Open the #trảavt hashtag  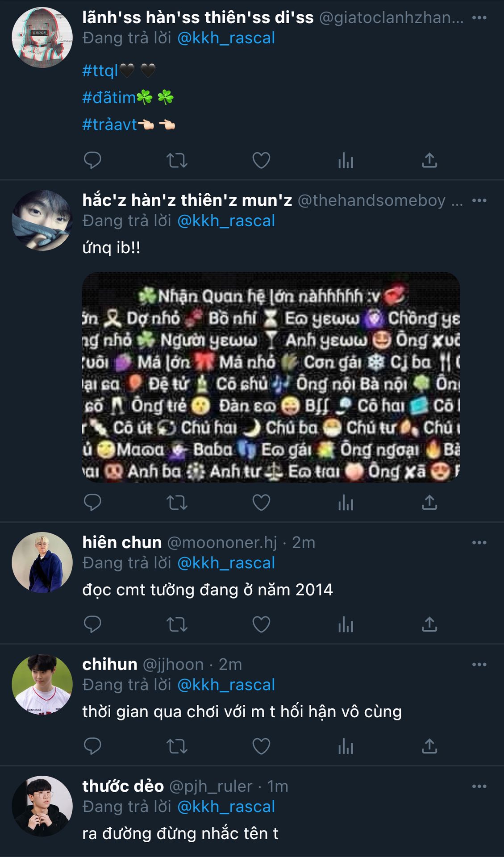click(x=109, y=124)
